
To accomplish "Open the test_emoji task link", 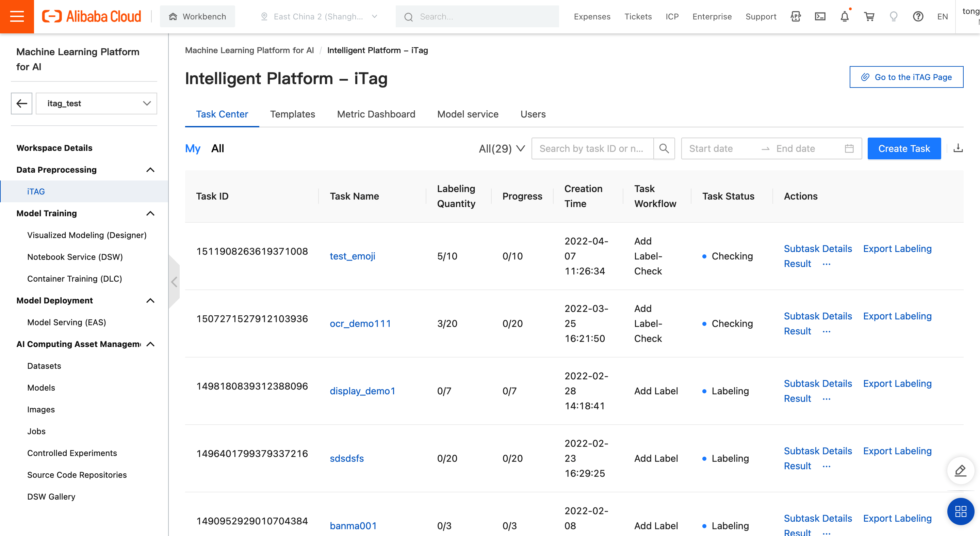I will (x=352, y=256).
